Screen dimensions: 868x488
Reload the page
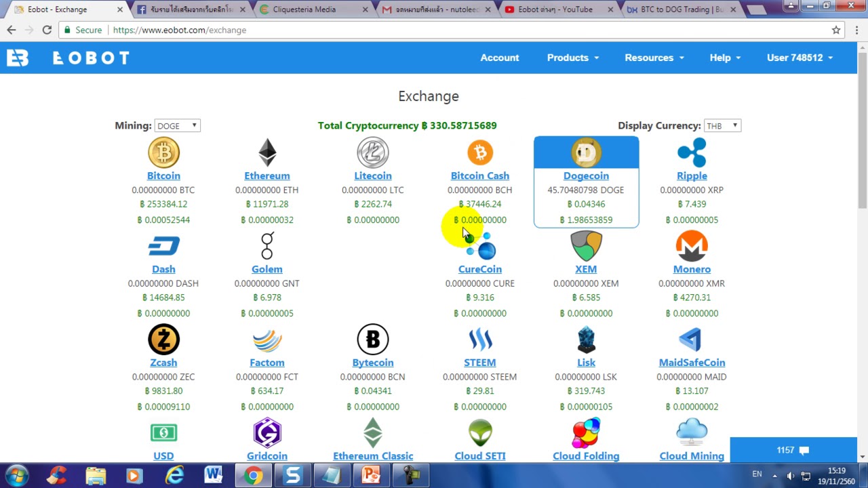[x=47, y=30]
